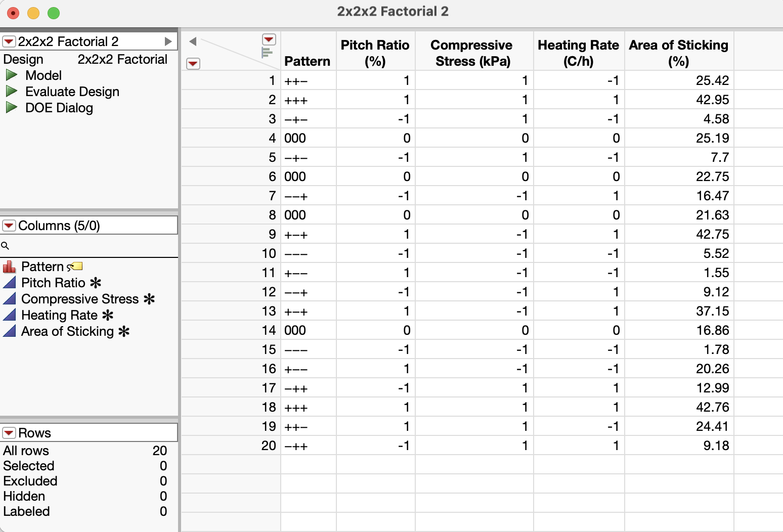Run the DOE Dialog script triangle
The image size is (783, 532).
(x=11, y=108)
